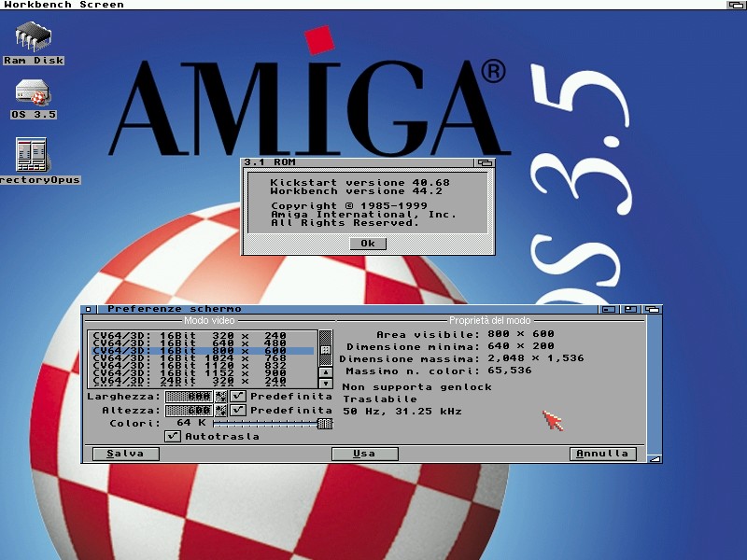Click the zoom gadget on the Preferenze schermo window
The height and width of the screenshot is (560, 747).
point(631,309)
